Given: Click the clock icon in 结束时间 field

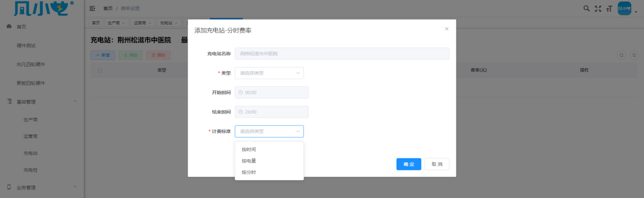Looking at the screenshot, I should [241, 112].
